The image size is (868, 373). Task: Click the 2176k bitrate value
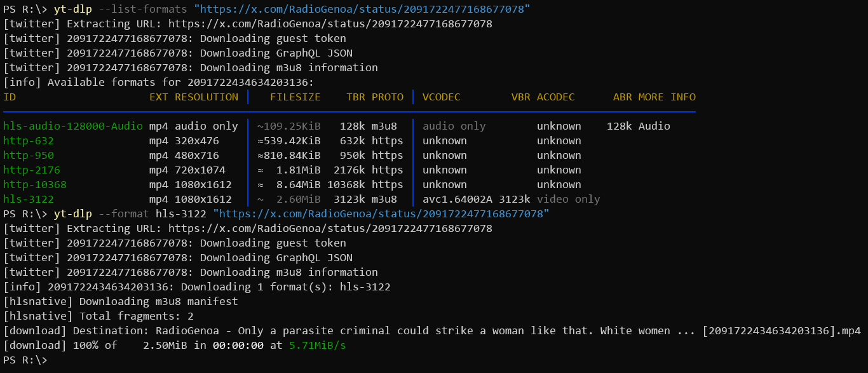(x=349, y=170)
